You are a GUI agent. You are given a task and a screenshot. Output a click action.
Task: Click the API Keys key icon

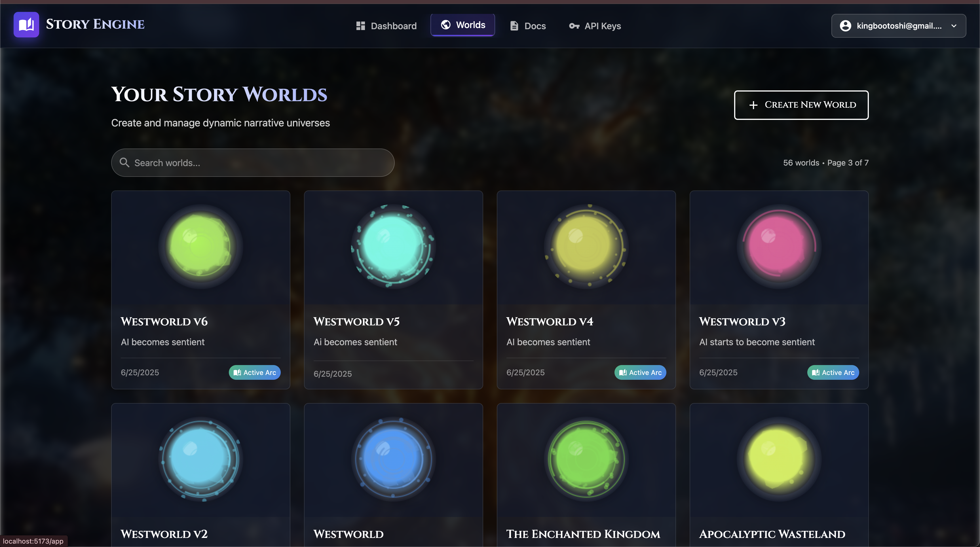tap(574, 26)
